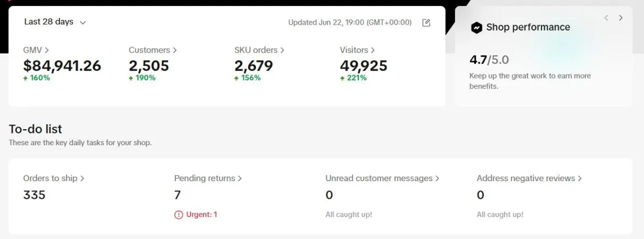Click the urgent warning icon under Pending returns

pyautogui.click(x=179, y=214)
